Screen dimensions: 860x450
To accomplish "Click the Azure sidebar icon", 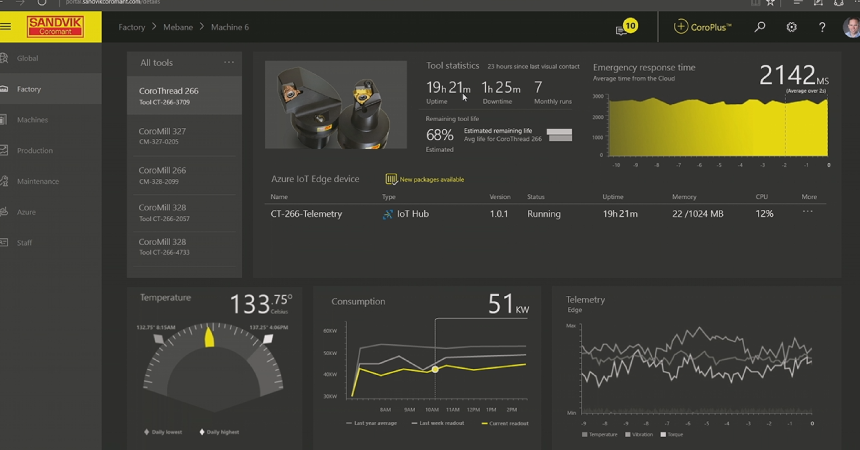I will (x=3, y=211).
